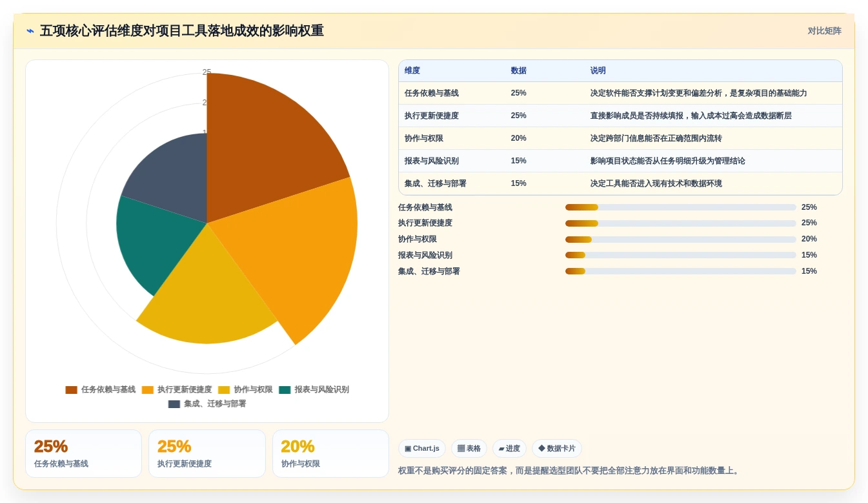Screen dimensions: 868x503
Task: Click the 数据卡片 tag chip
Action: click(x=557, y=449)
